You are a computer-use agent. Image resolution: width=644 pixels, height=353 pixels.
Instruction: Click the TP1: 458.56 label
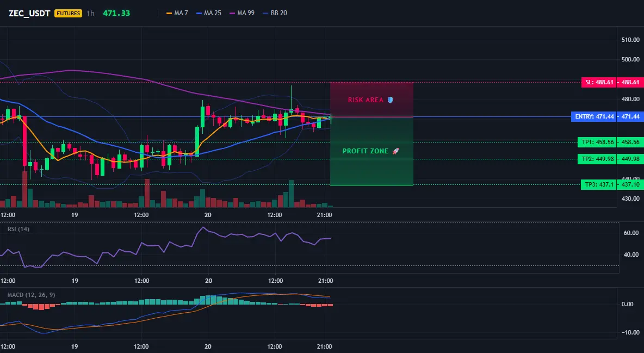pyautogui.click(x=597, y=142)
